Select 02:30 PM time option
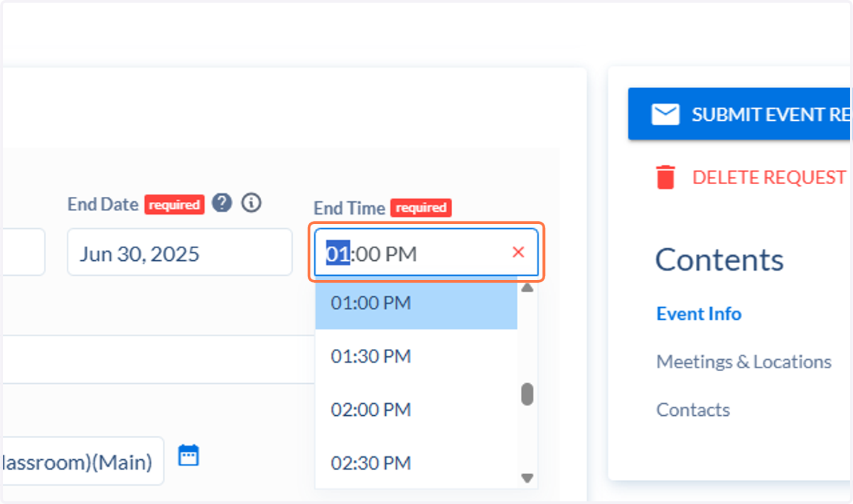This screenshot has height=504, width=853. tap(416, 463)
